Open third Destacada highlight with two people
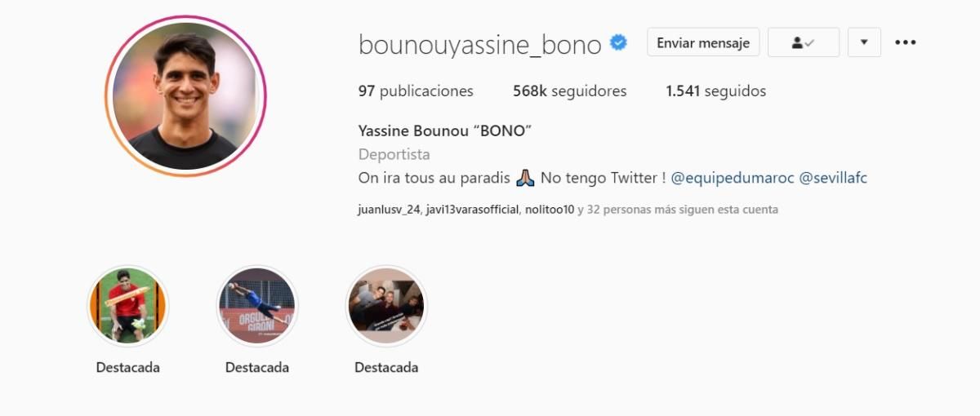Screen dimensions: 980x416 (x=386, y=306)
